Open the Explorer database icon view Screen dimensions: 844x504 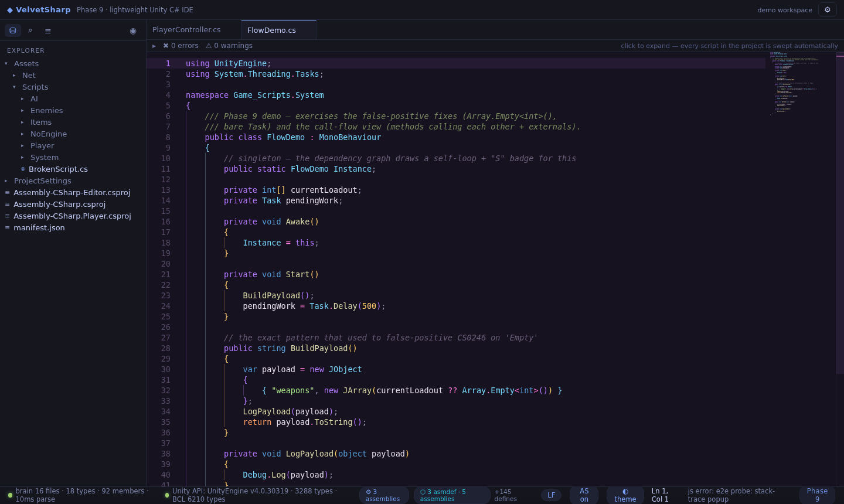[13, 30]
